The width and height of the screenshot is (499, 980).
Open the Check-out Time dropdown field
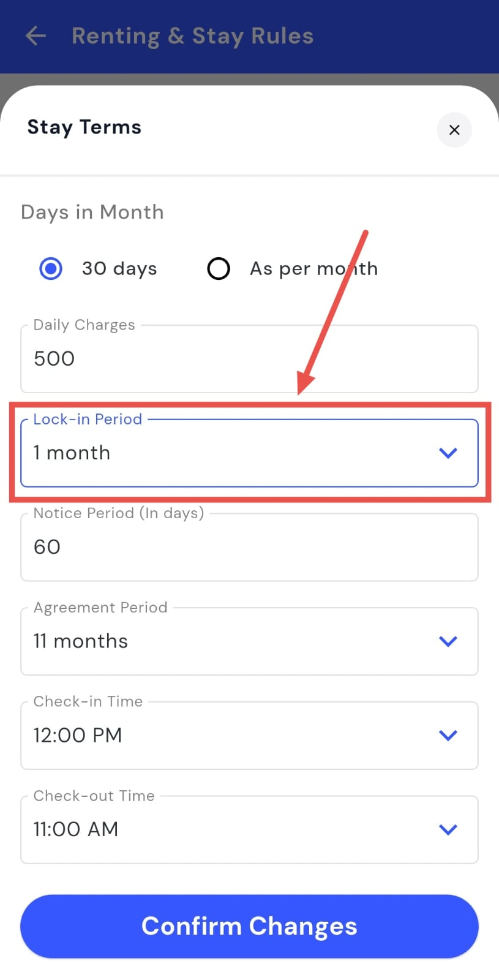(233, 829)
